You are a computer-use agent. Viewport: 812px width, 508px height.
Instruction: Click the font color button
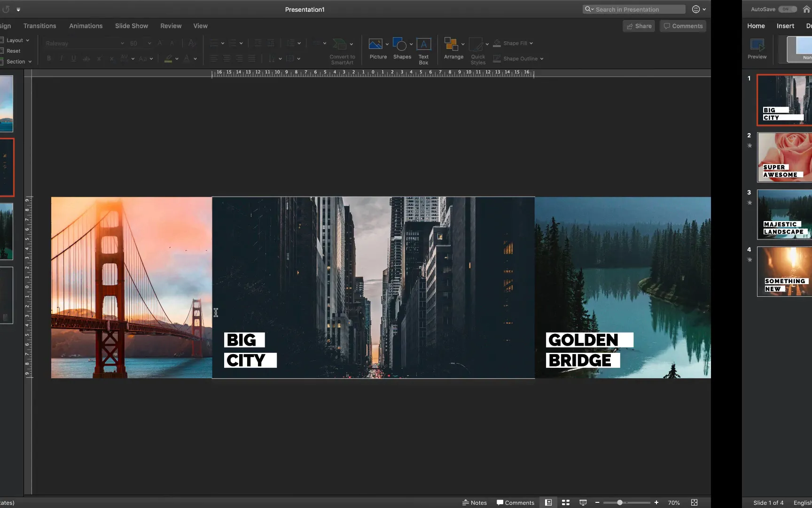(187, 58)
